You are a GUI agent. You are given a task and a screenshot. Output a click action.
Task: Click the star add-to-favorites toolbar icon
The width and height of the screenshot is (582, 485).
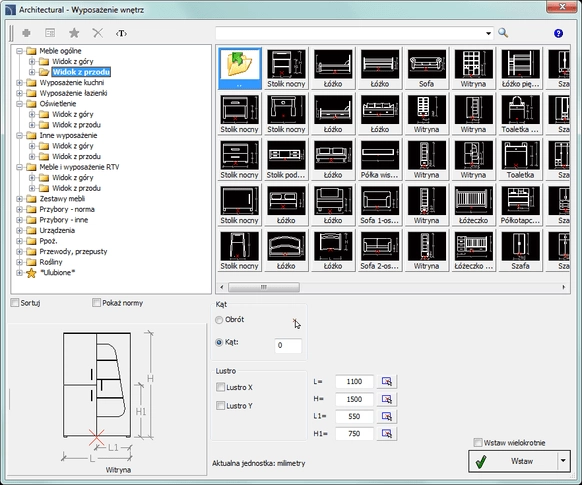tap(74, 33)
